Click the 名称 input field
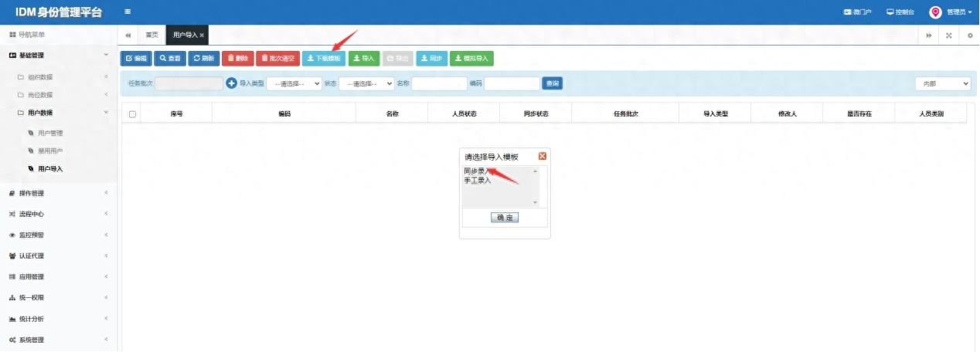The height and width of the screenshot is (352, 980). click(x=439, y=83)
